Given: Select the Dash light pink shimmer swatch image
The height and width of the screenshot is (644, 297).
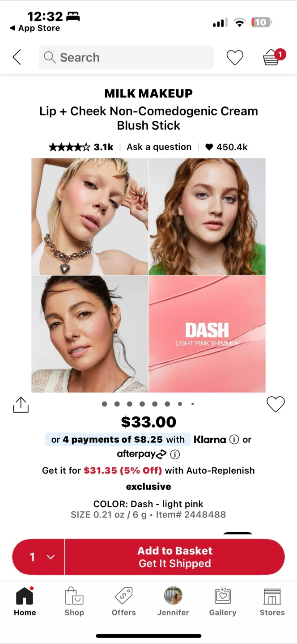Looking at the screenshot, I should pos(207,334).
